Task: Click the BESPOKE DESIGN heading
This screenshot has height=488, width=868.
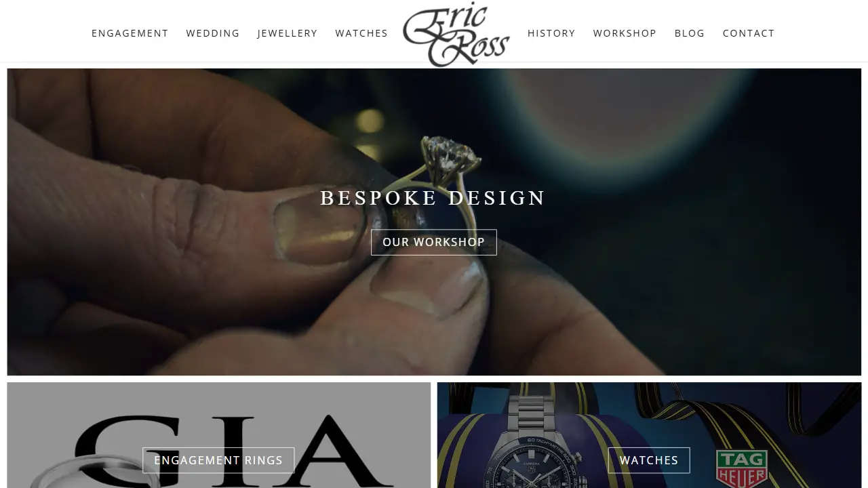Action: 433,198
